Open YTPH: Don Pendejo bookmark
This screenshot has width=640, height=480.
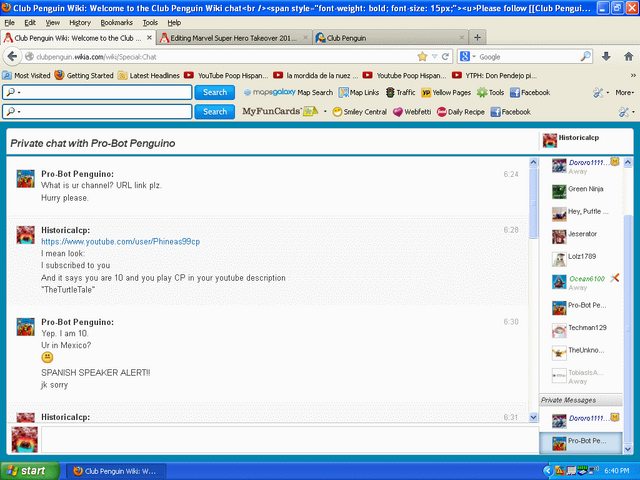495,76
